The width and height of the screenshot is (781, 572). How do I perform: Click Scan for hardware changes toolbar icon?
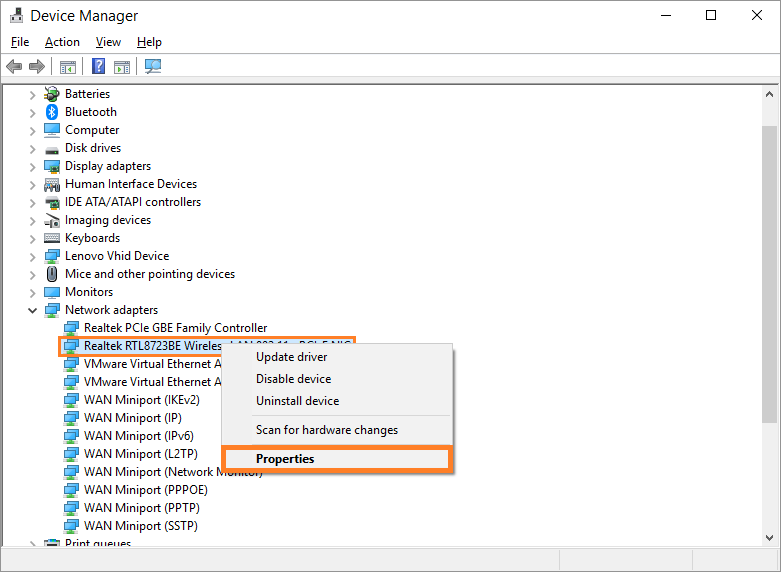click(x=153, y=66)
